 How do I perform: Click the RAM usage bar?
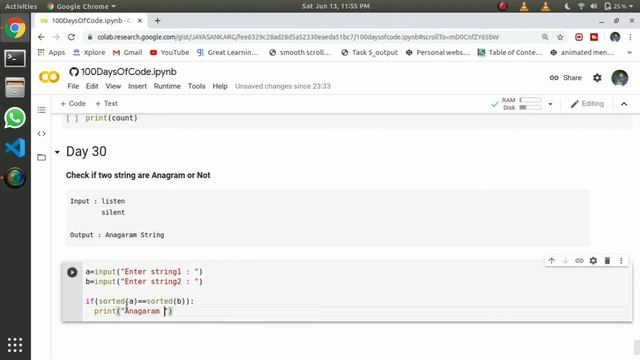(x=531, y=100)
